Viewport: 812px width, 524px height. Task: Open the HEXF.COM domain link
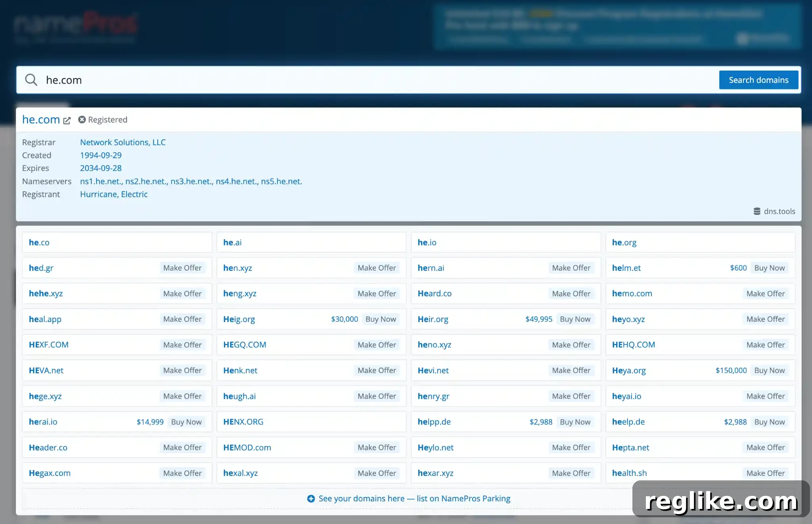[49, 345]
